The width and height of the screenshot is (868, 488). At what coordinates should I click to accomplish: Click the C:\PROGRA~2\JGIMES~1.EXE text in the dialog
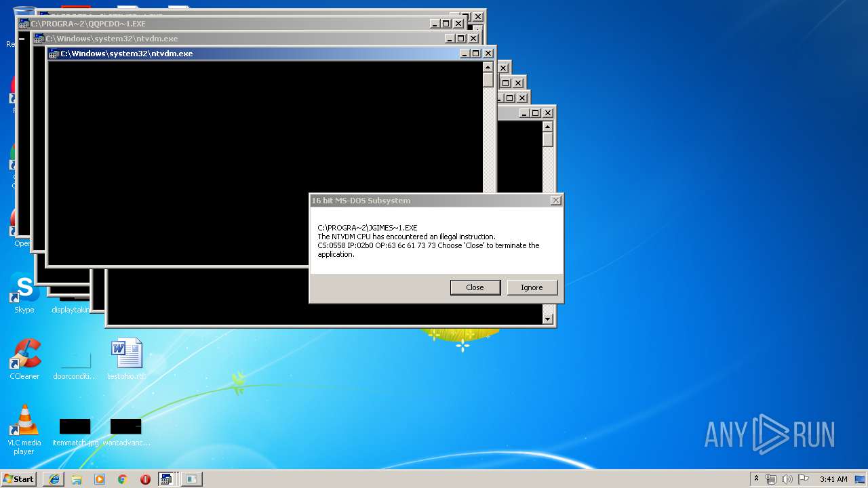coord(368,228)
